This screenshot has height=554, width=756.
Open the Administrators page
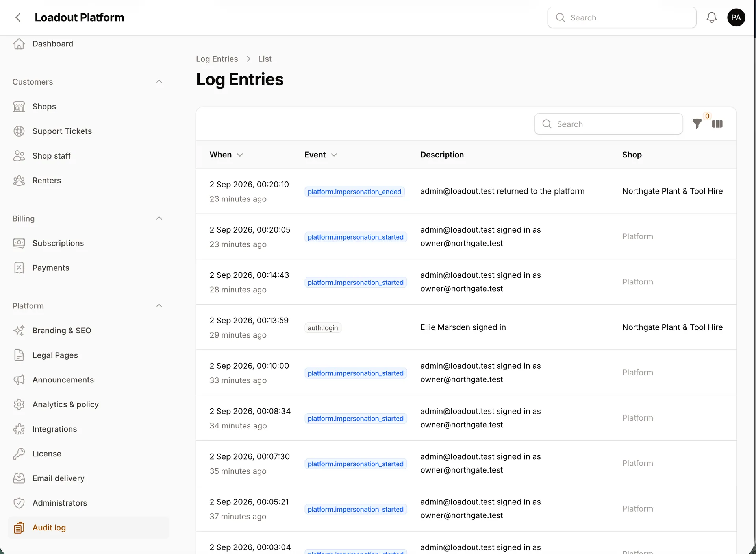click(x=88, y=503)
